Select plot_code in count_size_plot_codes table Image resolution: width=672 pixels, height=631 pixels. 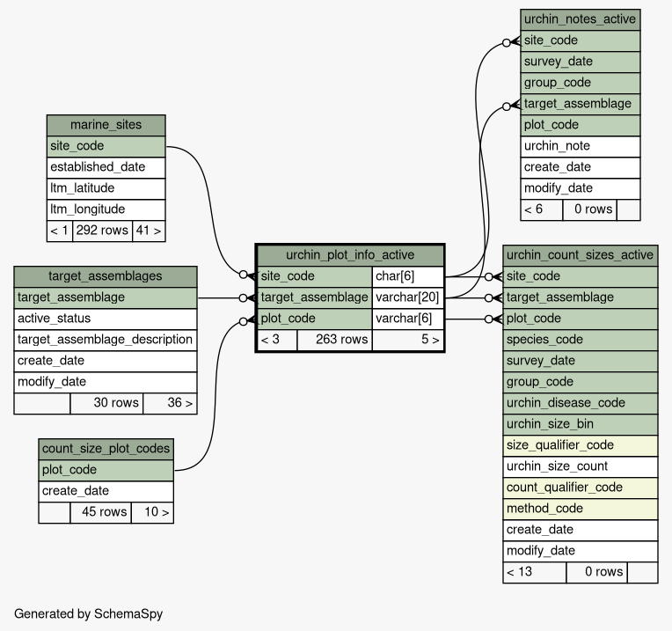[x=106, y=470]
